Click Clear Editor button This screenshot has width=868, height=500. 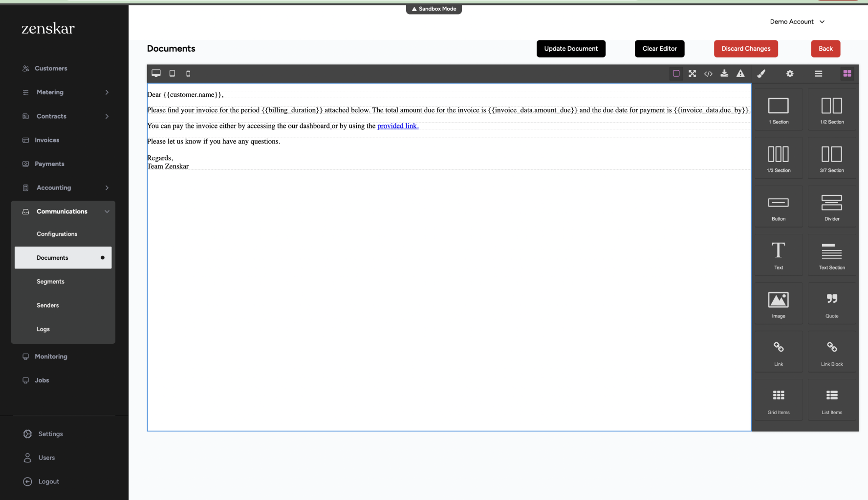(x=659, y=49)
